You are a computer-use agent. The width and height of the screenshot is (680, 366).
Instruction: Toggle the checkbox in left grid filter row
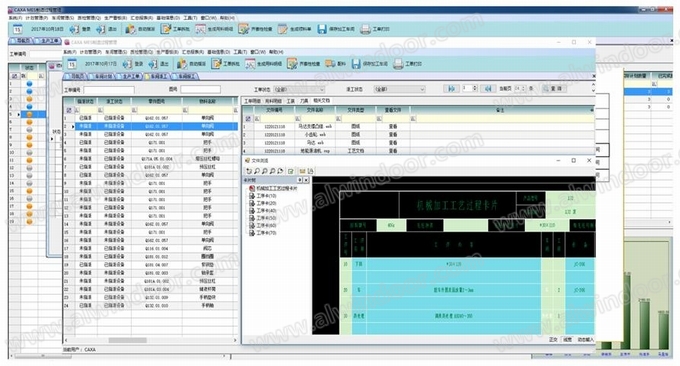(69, 110)
